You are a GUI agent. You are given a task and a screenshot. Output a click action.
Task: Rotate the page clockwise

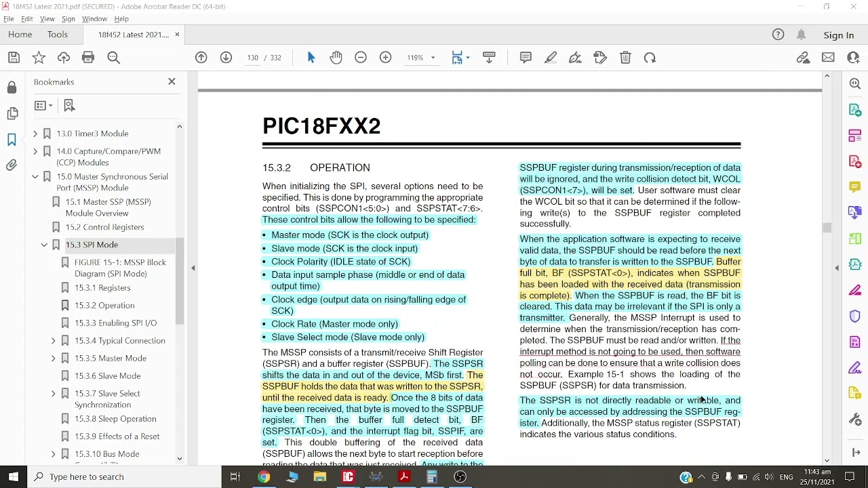650,58
